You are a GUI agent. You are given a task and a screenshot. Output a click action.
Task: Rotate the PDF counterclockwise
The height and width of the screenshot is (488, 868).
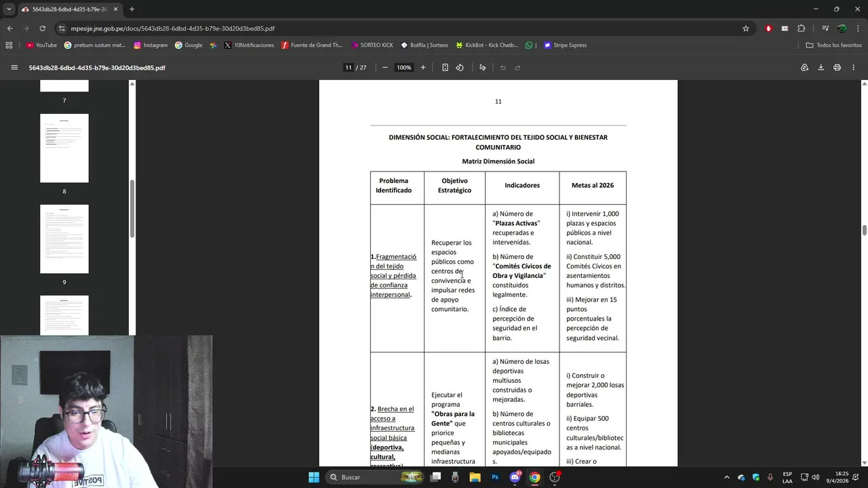[460, 68]
